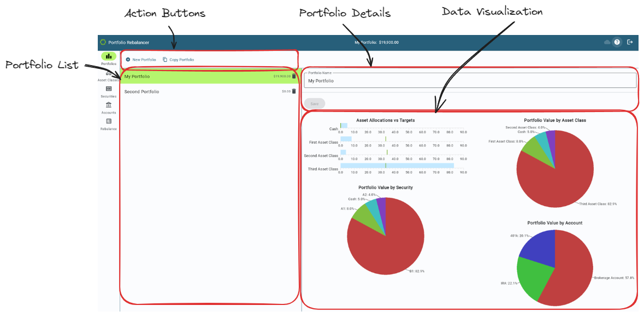Click the New Portfolio button
The width and height of the screenshot is (644, 317).
pos(143,60)
